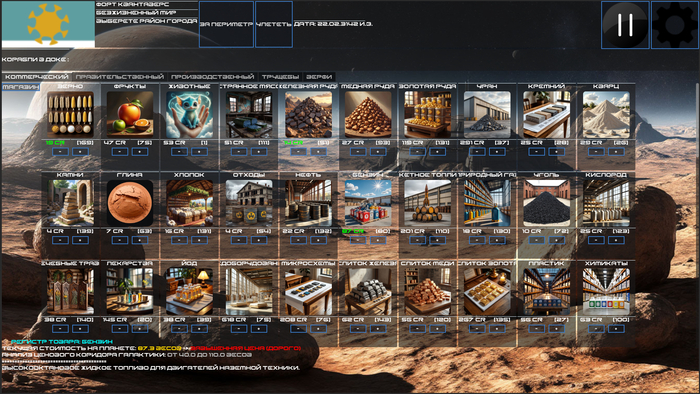Click the plus button under Зерно

tap(80, 152)
